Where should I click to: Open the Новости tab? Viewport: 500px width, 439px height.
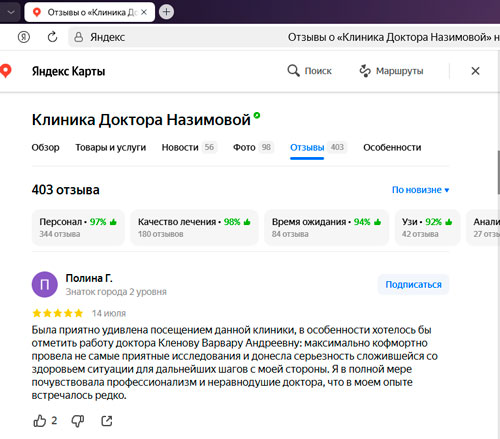point(189,147)
